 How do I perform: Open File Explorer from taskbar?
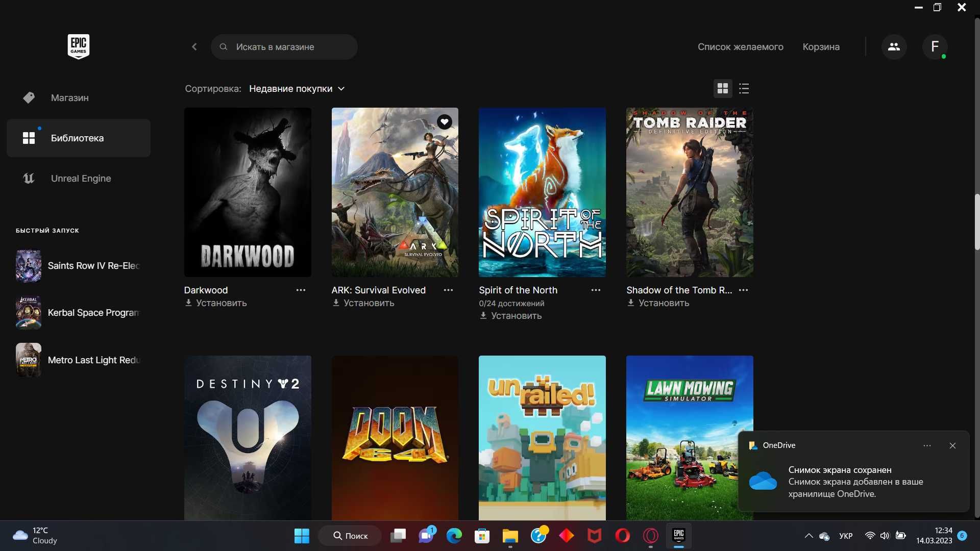[x=510, y=536]
